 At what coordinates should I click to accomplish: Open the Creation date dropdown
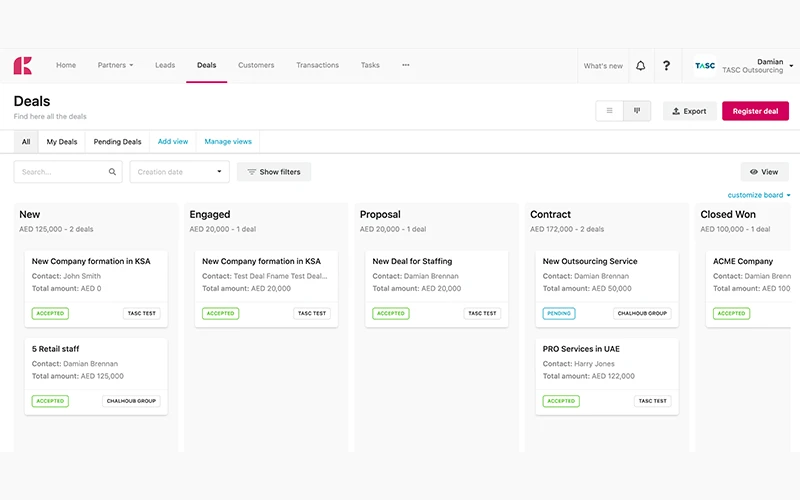(180, 172)
